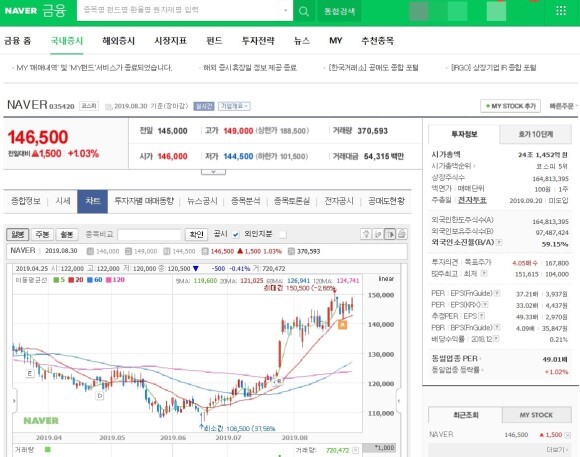Click the 확인 button next to 종목비교

tap(196, 234)
